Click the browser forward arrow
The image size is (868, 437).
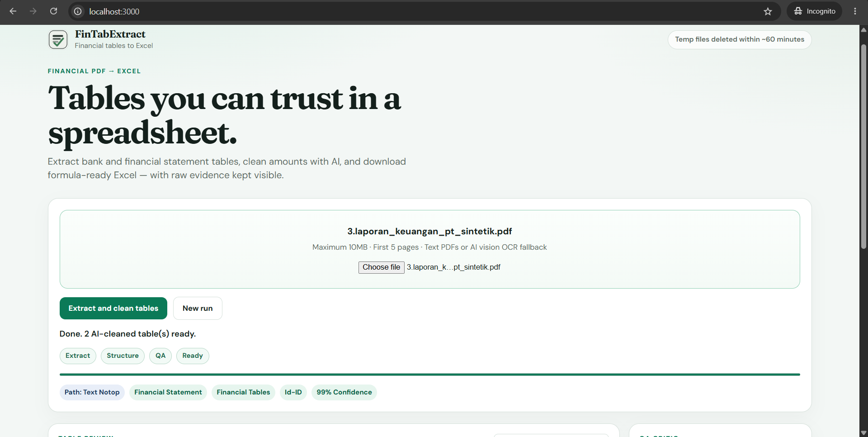point(33,11)
